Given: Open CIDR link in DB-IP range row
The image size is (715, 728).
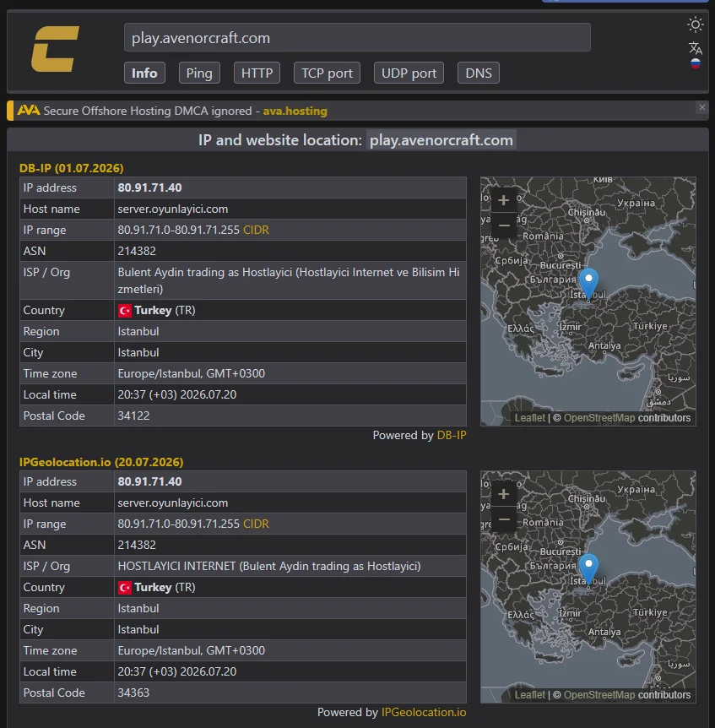Looking at the screenshot, I should 256,230.
